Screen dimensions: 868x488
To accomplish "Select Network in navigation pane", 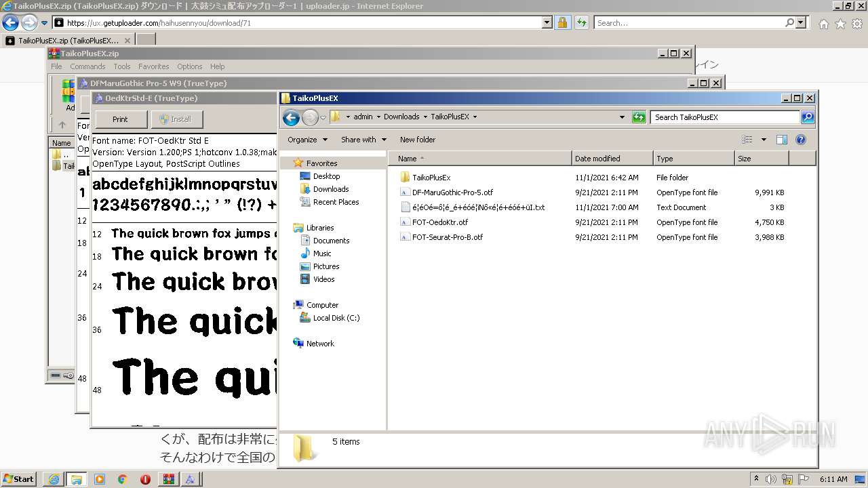I will (320, 344).
